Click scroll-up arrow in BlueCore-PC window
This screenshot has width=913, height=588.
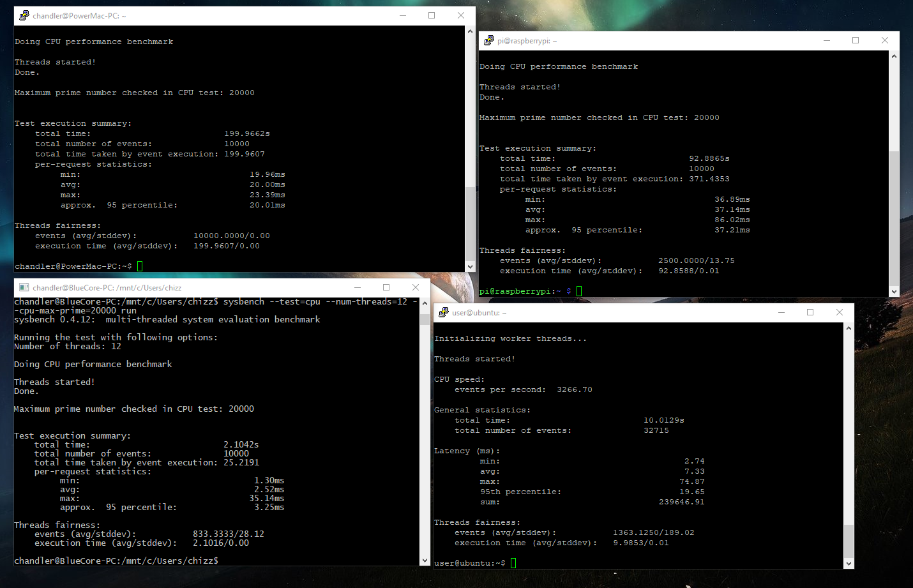click(x=425, y=303)
